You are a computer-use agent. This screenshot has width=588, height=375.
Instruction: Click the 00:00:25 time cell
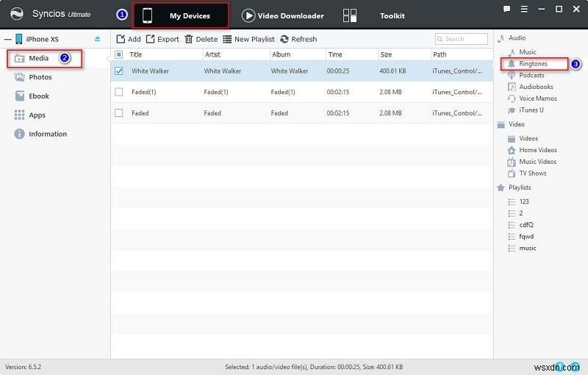[338, 71]
